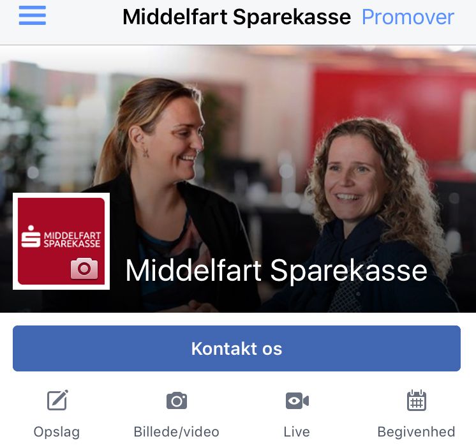Image resolution: width=476 pixels, height=448 pixels.
Task: Select the Billede/video camera icon
Action: tap(177, 401)
